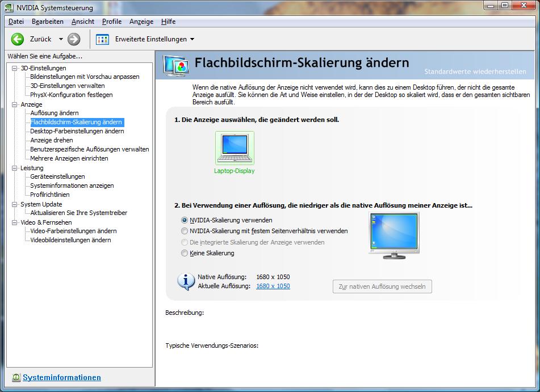Open the Erweiterte Einstellungen dropdown arrow
Screen dimensions: 540x392
click(x=192, y=39)
